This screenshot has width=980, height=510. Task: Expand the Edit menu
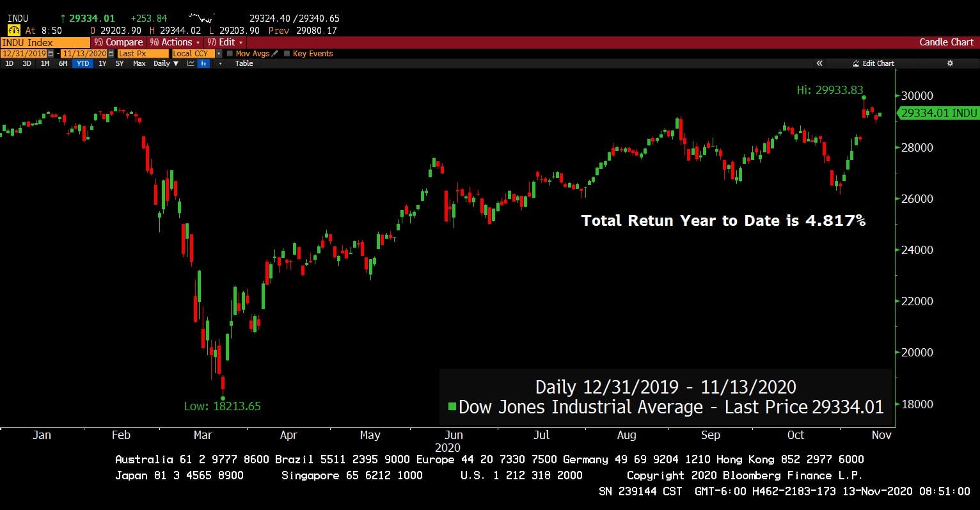point(225,42)
